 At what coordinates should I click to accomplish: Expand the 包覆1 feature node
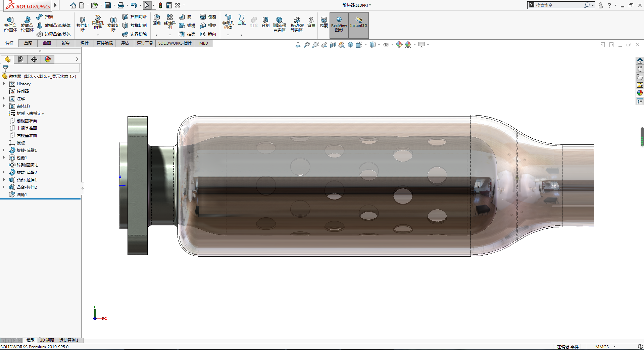(4, 158)
